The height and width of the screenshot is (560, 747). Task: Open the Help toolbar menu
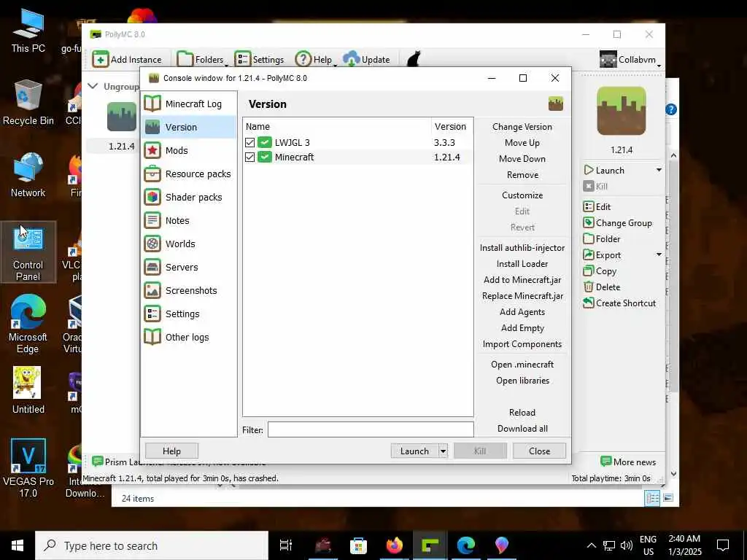pyautogui.click(x=315, y=60)
